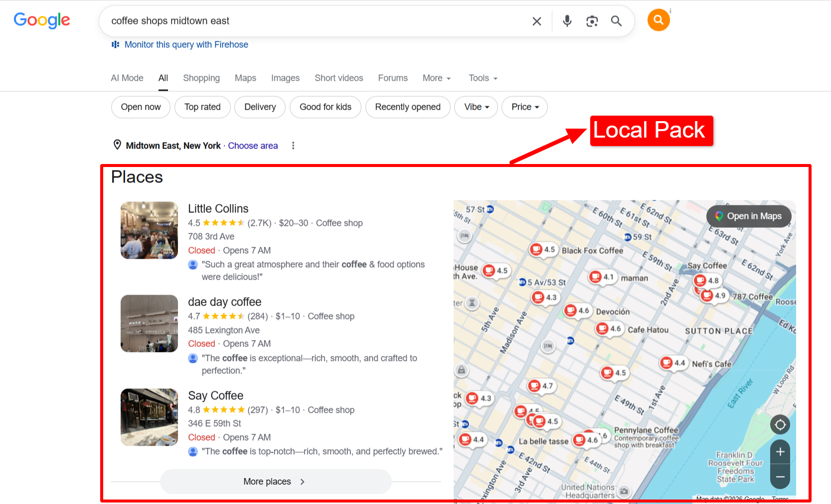The image size is (831, 504).
Task: Click dae day coffee address 485 Lexington Ave
Action: (224, 330)
